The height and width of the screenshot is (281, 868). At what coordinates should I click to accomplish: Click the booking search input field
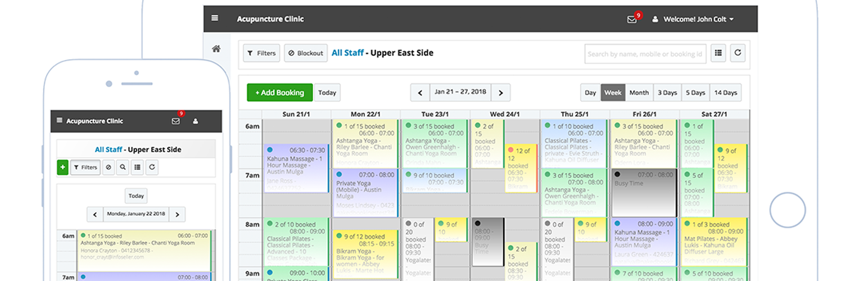[645, 54]
